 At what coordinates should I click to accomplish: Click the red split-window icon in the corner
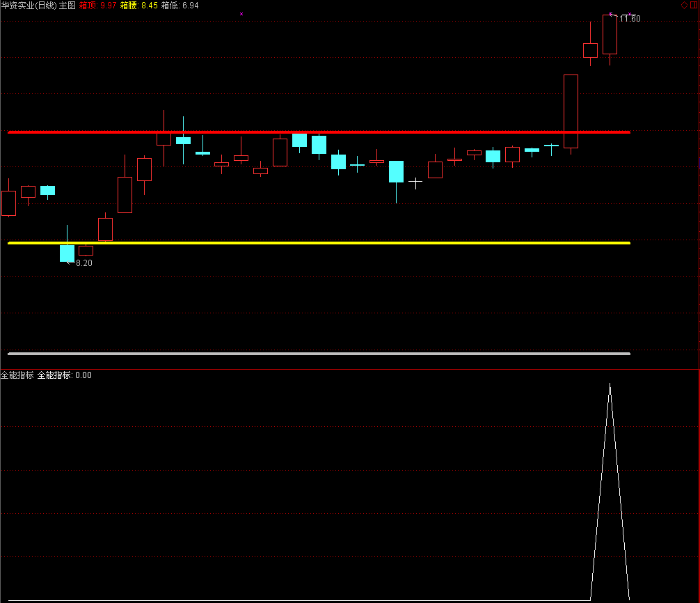pos(694,6)
